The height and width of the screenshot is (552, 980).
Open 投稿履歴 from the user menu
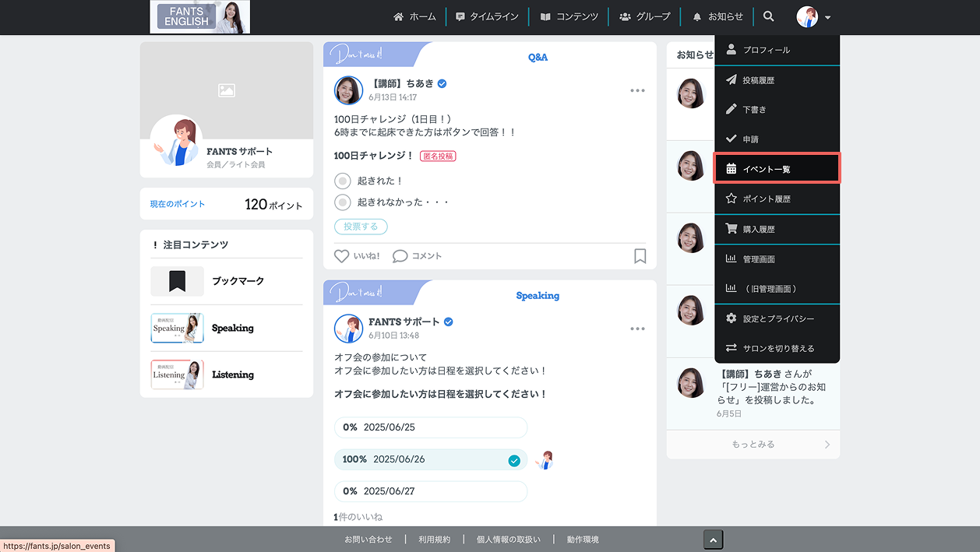click(x=777, y=80)
